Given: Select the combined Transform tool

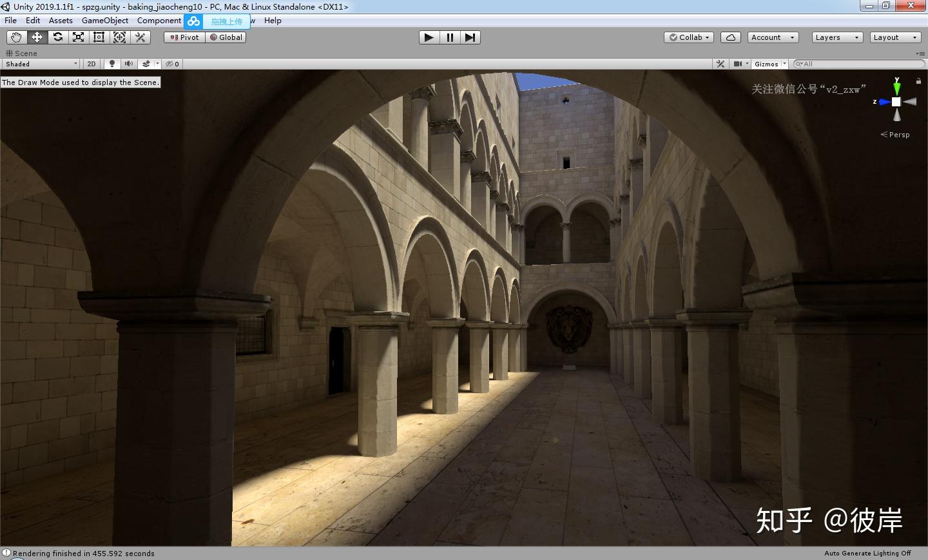Looking at the screenshot, I should tap(119, 37).
